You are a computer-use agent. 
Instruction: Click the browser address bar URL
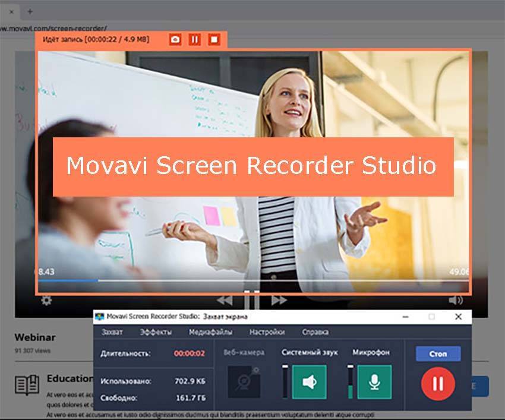coord(53,29)
